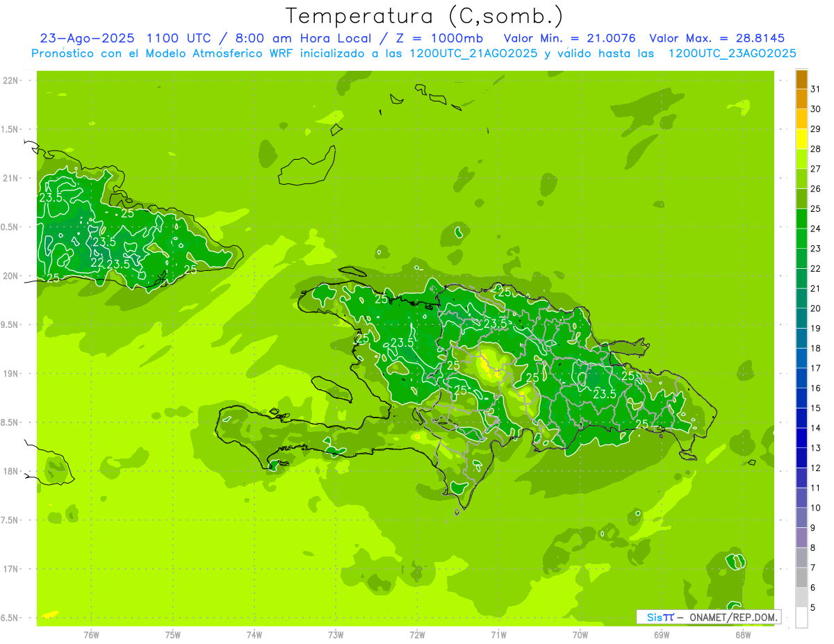This screenshot has width=834, height=644.
Task: Click the '17N' latitude axis label
Action: click(10, 569)
